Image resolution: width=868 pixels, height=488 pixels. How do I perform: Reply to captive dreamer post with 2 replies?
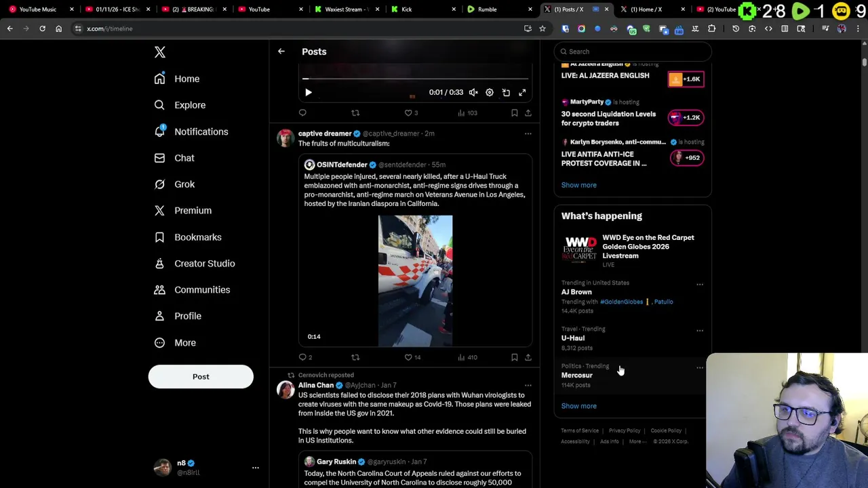305,357
